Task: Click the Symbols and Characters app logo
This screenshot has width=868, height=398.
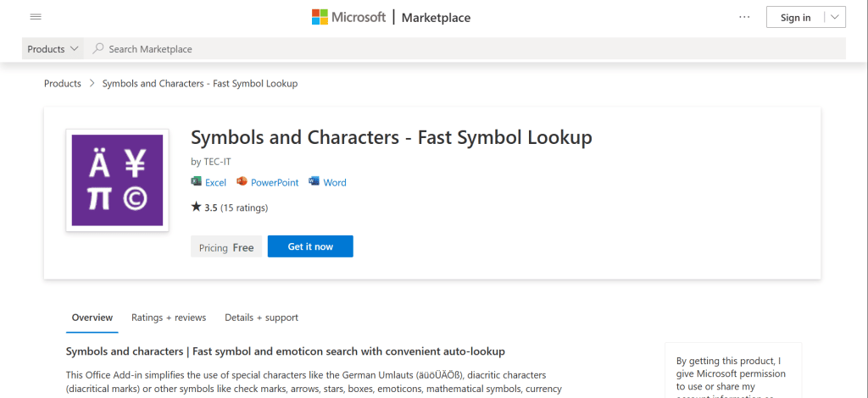Action: [x=117, y=180]
